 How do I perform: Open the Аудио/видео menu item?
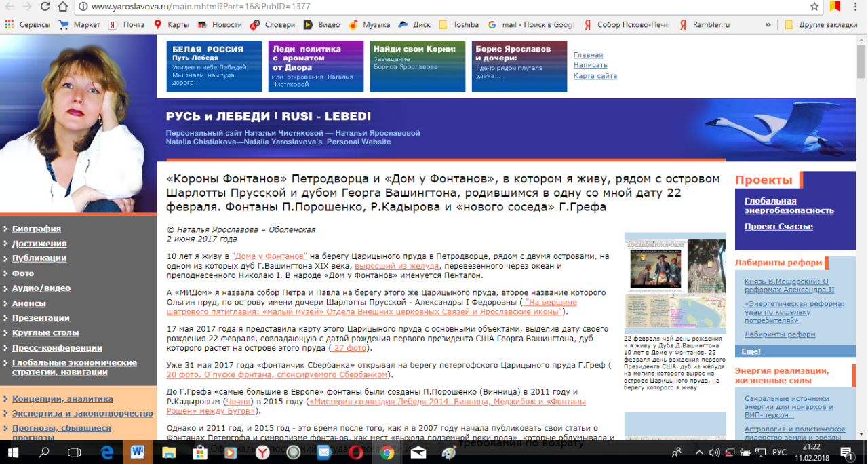pos(41,288)
